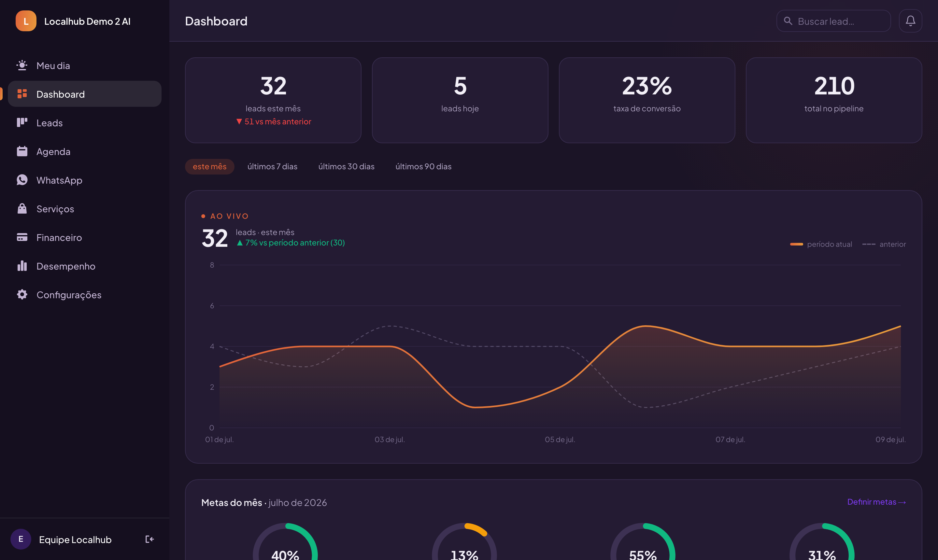Click the 13% goal progress ring
This screenshot has width=938, height=560.
coord(464,541)
